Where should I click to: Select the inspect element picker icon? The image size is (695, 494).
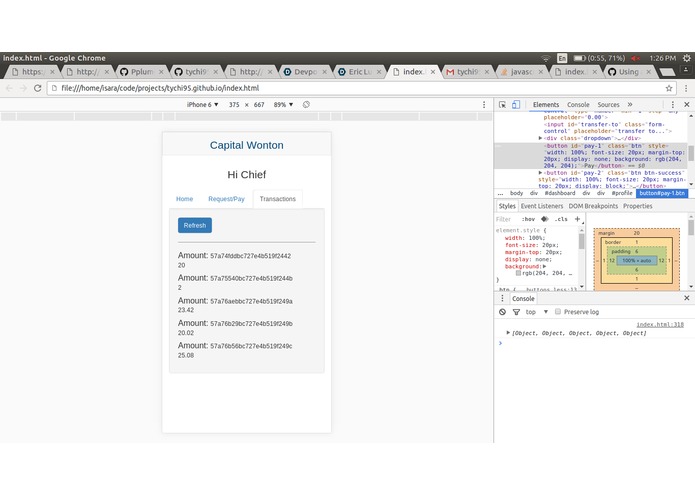502,105
